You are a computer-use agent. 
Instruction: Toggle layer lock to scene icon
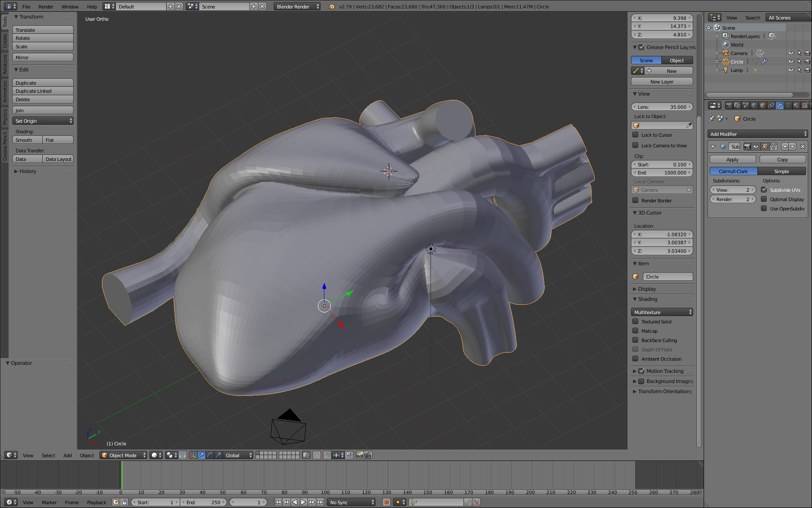pos(306,455)
